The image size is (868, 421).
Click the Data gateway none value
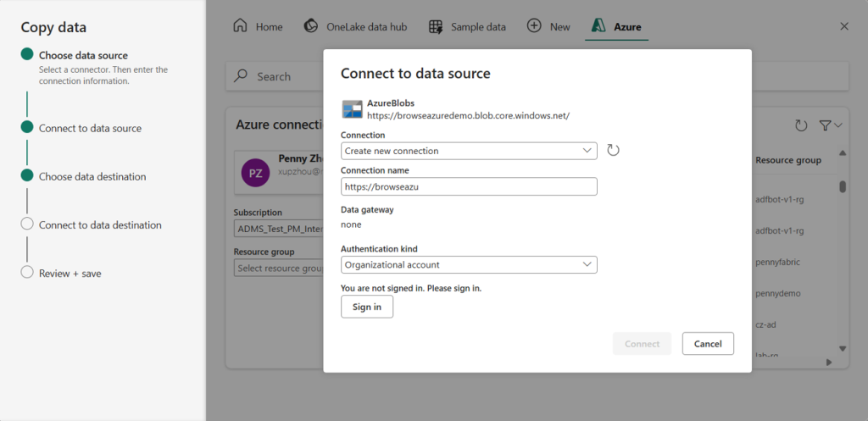(x=351, y=224)
